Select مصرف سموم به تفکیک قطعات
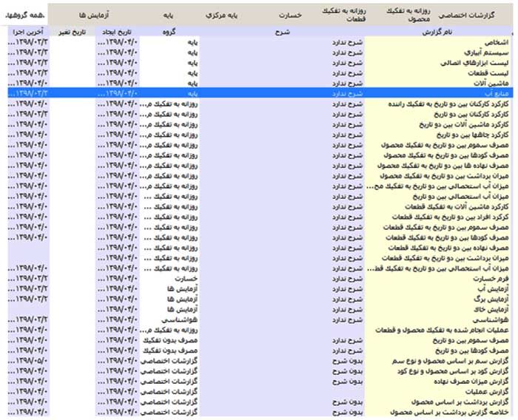This screenshot has height=420, width=518. pos(445,227)
